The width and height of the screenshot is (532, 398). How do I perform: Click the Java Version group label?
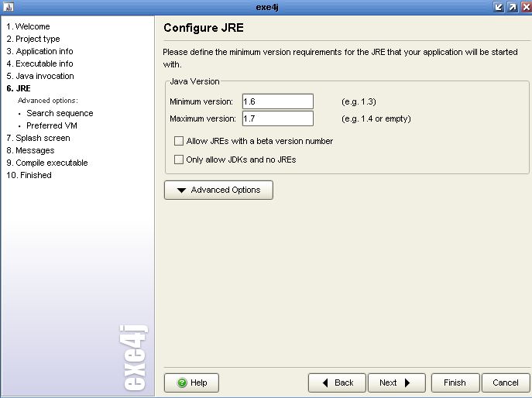click(x=194, y=81)
